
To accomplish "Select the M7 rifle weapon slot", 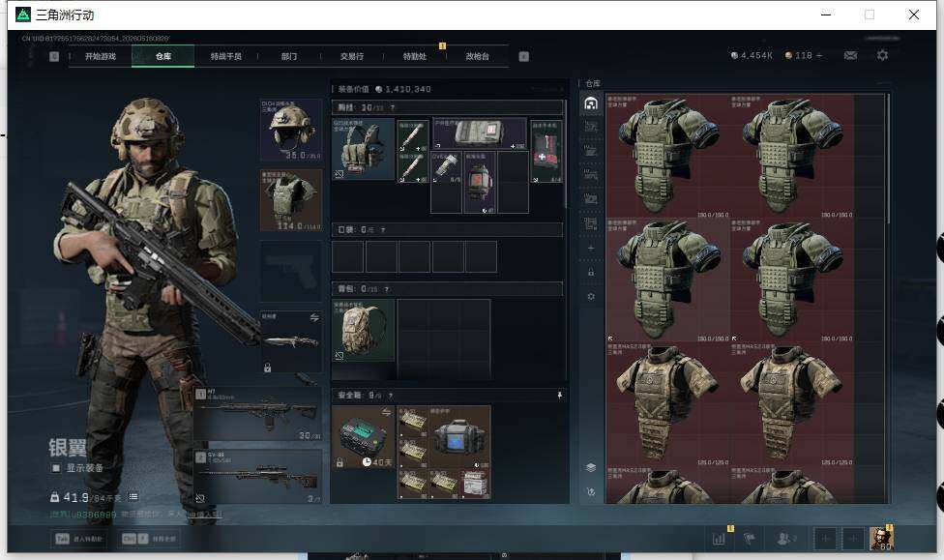I will coord(257,414).
